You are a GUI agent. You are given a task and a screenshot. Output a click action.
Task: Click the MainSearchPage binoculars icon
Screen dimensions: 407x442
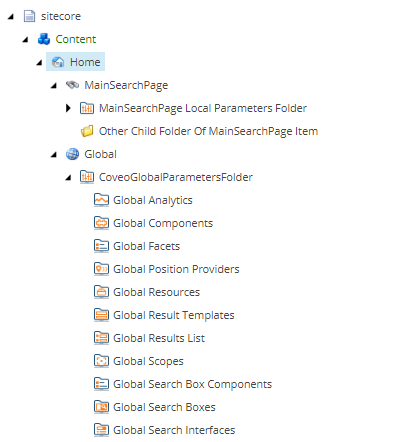tap(72, 85)
